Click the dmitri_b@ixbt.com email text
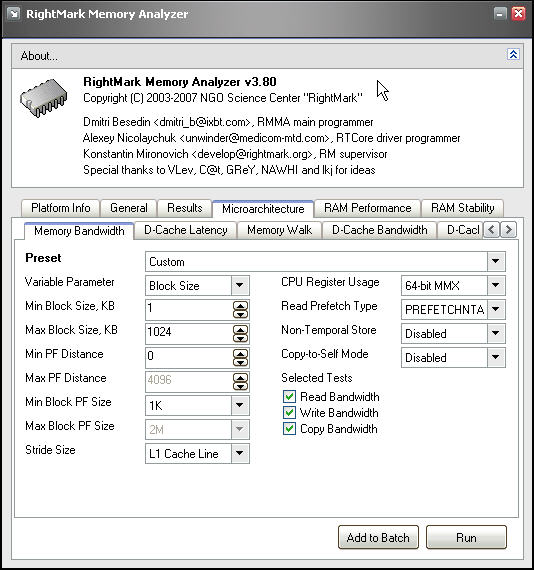Image resolution: width=534 pixels, height=570 pixels. click(x=202, y=122)
